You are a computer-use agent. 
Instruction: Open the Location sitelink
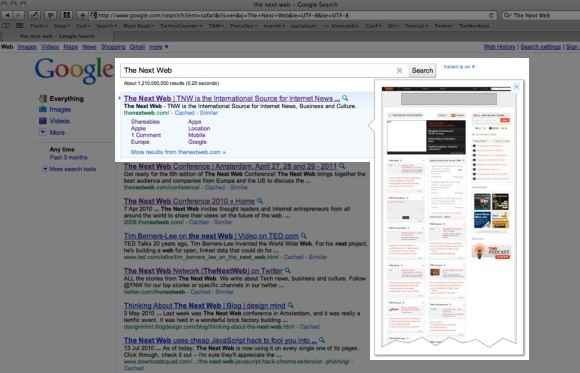click(x=199, y=128)
